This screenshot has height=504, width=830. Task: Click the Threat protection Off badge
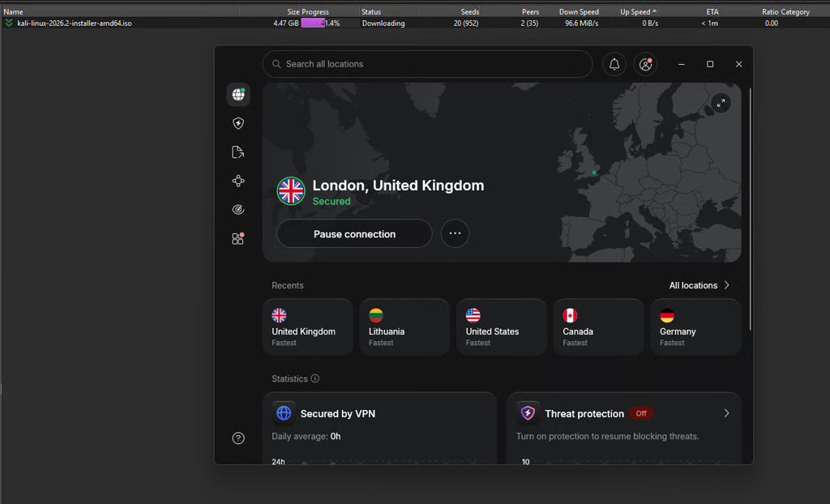641,413
